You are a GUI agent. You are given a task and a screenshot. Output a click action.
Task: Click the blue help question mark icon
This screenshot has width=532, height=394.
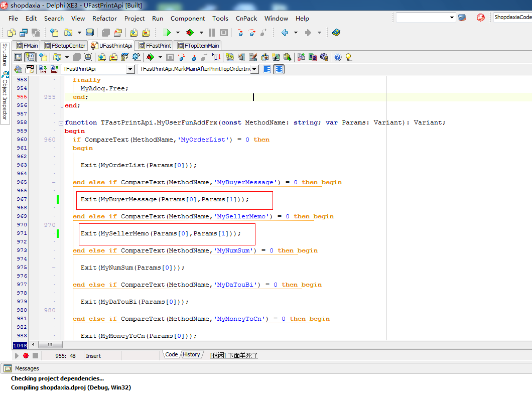(338, 57)
